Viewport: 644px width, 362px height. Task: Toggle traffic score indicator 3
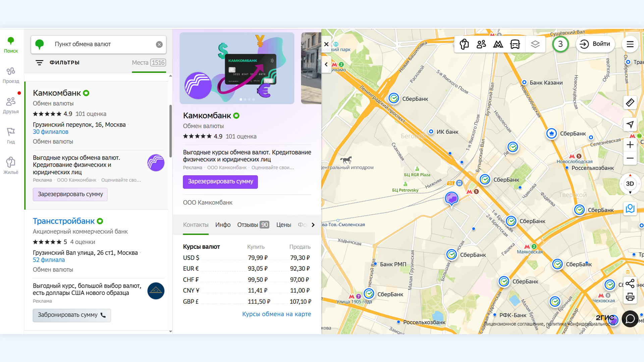[x=560, y=44]
